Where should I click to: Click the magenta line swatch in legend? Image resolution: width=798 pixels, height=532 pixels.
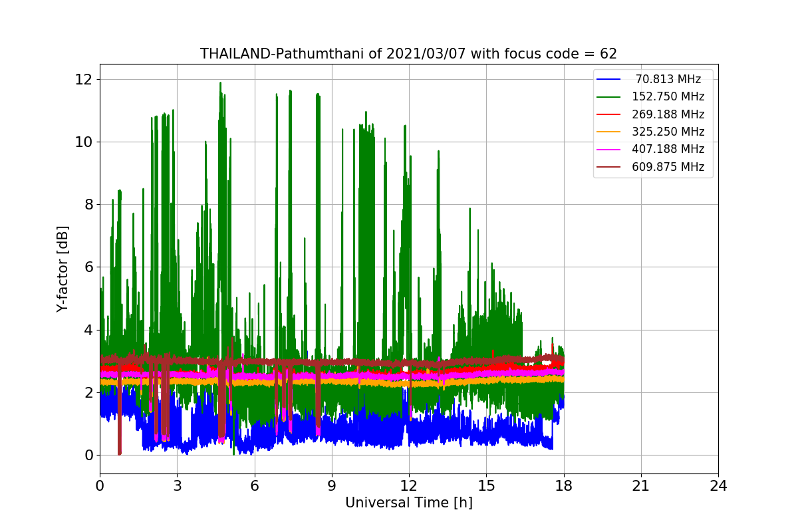pos(609,150)
